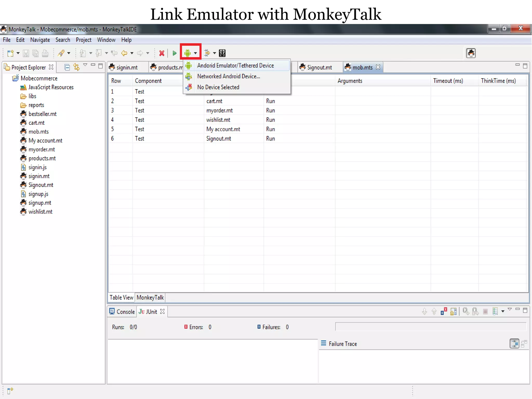Open the Console tab
This screenshot has width=532, height=399.
(x=122, y=312)
